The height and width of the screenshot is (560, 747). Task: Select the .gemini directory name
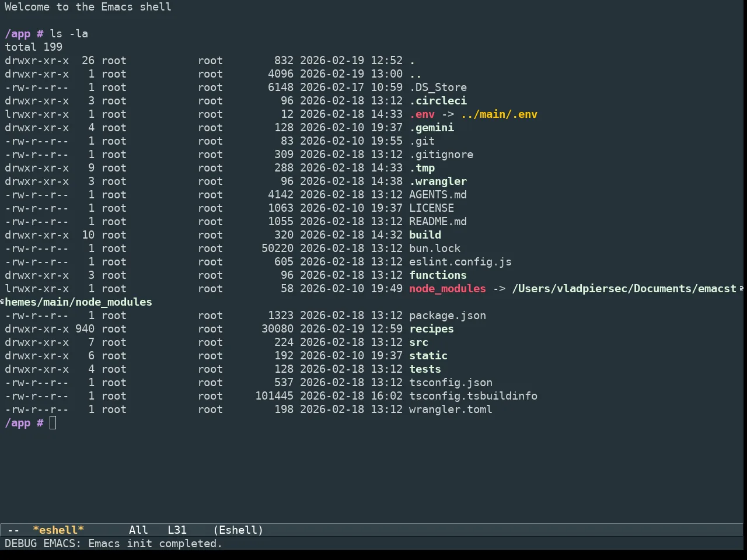431,128
